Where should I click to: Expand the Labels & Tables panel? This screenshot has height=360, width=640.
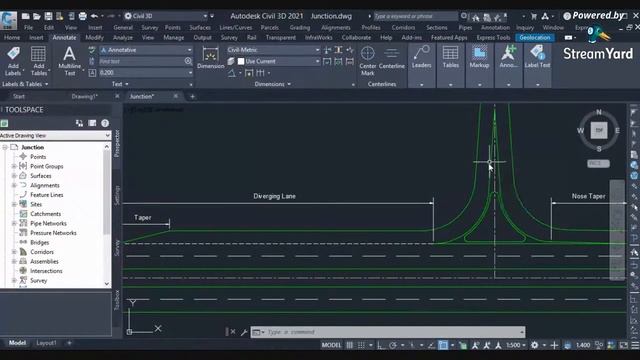click(25, 84)
